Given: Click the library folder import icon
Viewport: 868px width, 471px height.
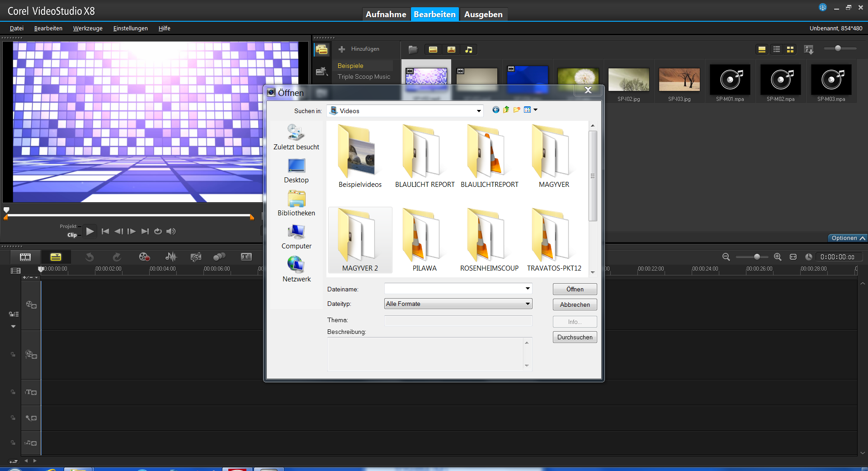Looking at the screenshot, I should (413, 49).
